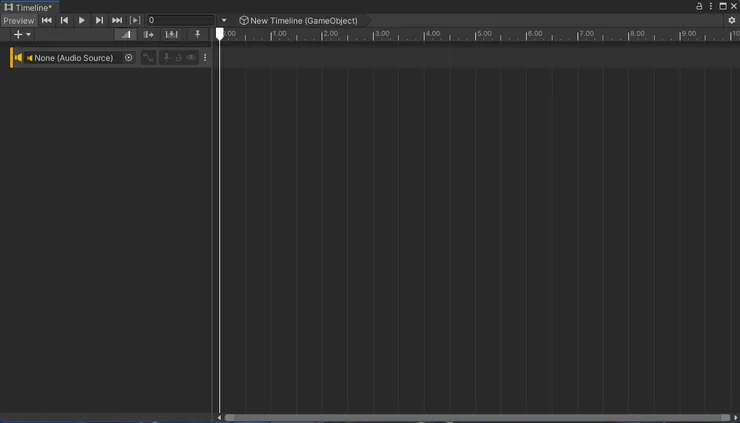
Task: Open the add track plus menu
Action: tap(22, 34)
